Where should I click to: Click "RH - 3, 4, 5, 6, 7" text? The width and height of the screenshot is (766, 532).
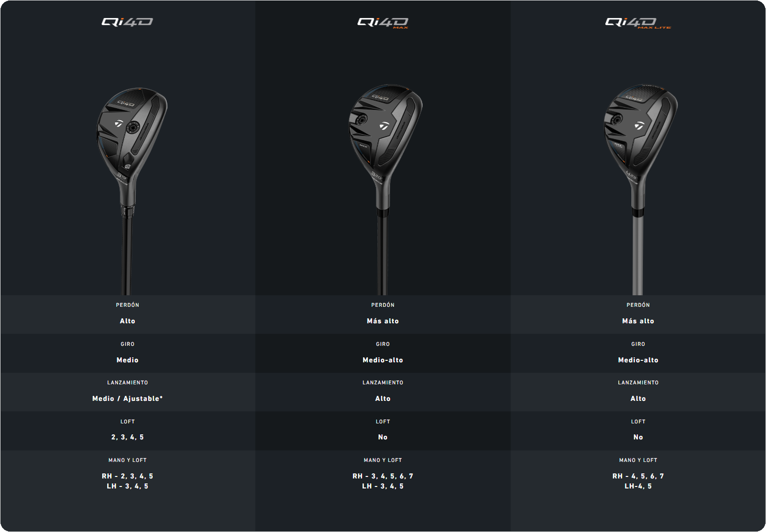coord(383,476)
